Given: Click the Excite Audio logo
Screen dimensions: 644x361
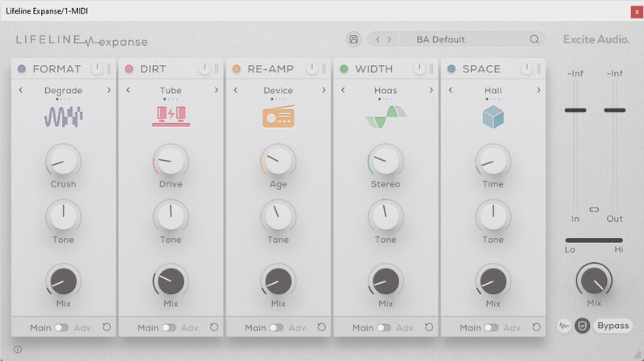Looking at the screenshot, I should point(596,39).
